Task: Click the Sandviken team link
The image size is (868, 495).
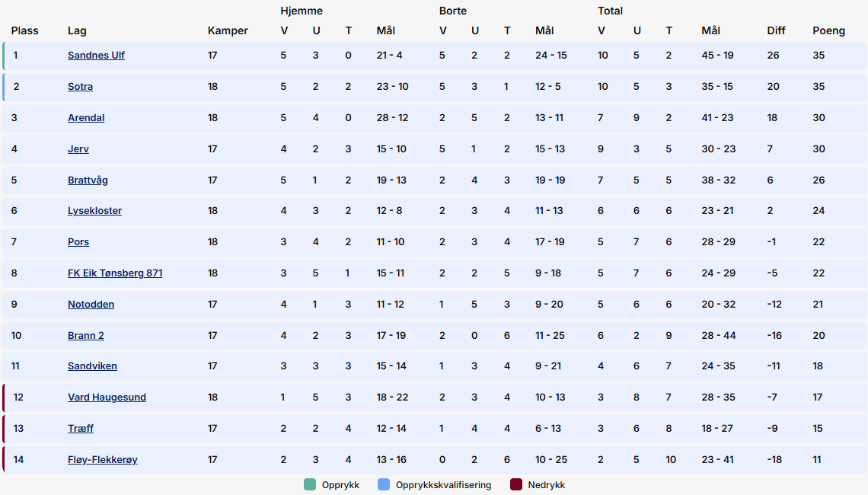Action: pos(92,366)
